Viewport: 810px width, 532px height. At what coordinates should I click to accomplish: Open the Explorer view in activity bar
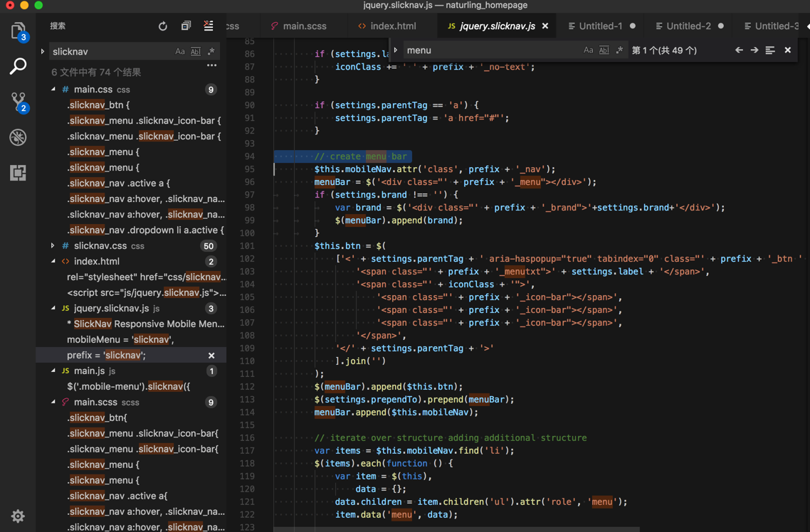coord(18,31)
